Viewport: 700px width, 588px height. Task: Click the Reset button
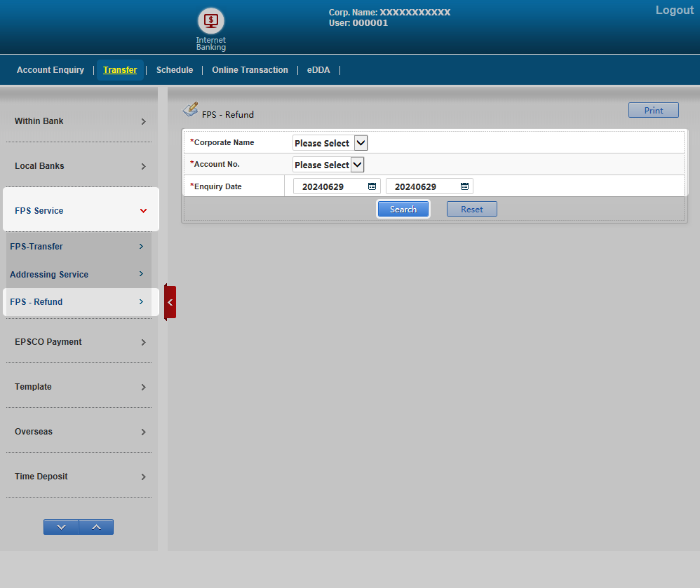pos(471,209)
